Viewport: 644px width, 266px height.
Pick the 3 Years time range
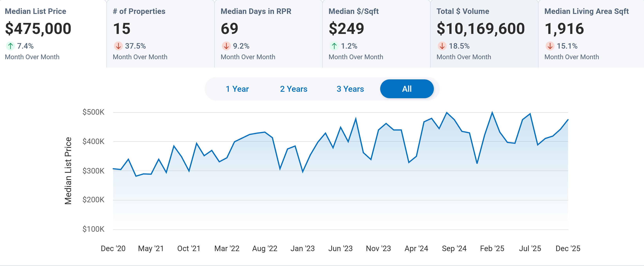(350, 89)
